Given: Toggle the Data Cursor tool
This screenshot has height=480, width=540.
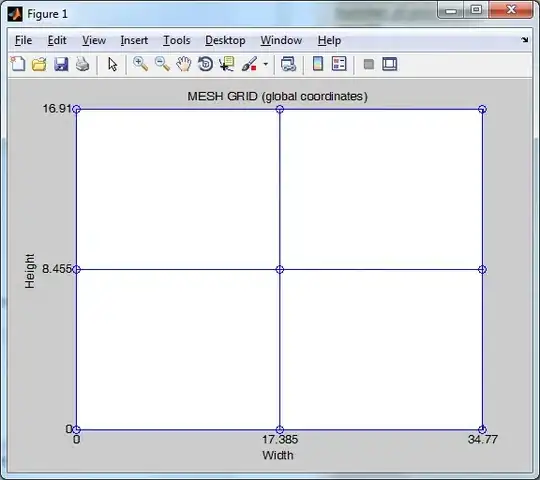Looking at the screenshot, I should click(x=227, y=64).
